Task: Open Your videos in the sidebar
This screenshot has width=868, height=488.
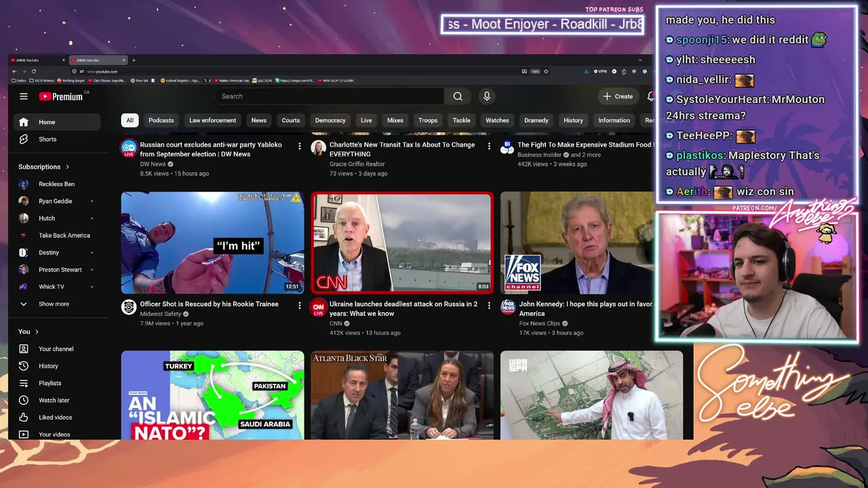Action: (x=57, y=434)
